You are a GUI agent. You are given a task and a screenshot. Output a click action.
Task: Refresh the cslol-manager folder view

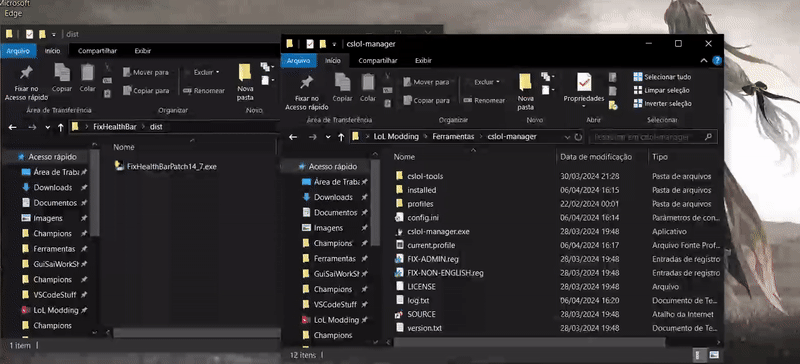pos(578,137)
